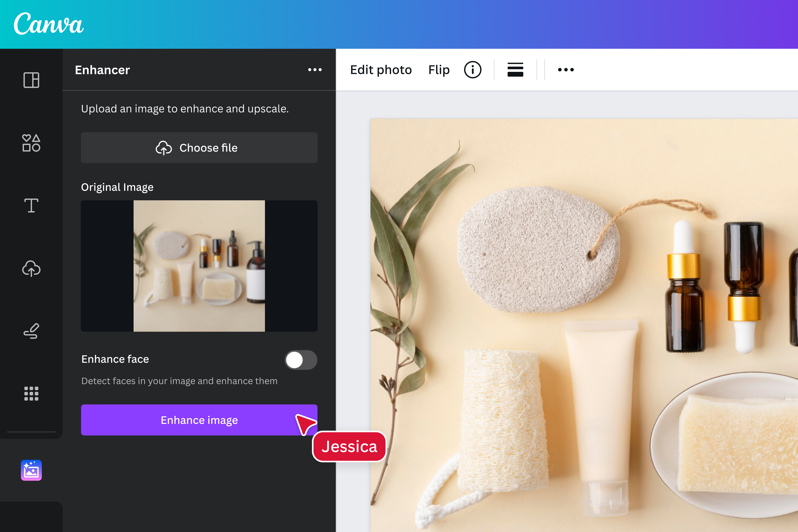Select the Draw tool
The image size is (798, 532).
(31, 331)
